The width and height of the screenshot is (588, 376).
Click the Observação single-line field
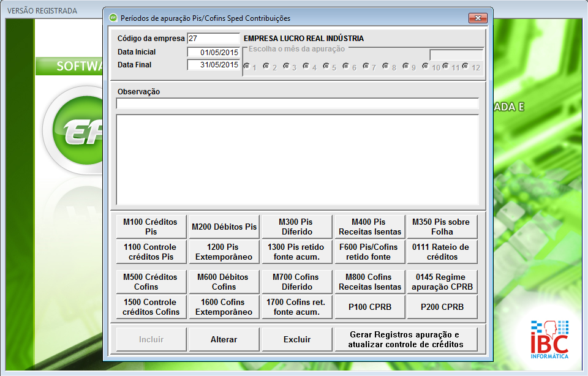pyautogui.click(x=298, y=103)
